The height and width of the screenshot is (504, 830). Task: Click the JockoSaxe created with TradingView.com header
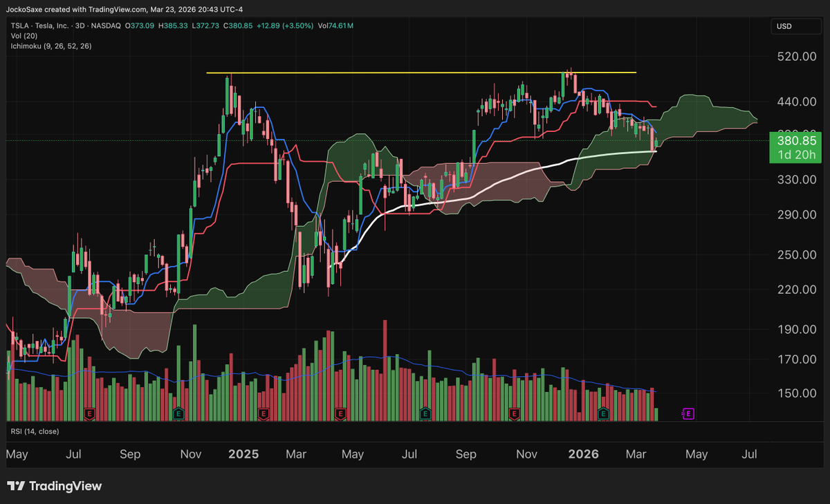[x=124, y=9]
